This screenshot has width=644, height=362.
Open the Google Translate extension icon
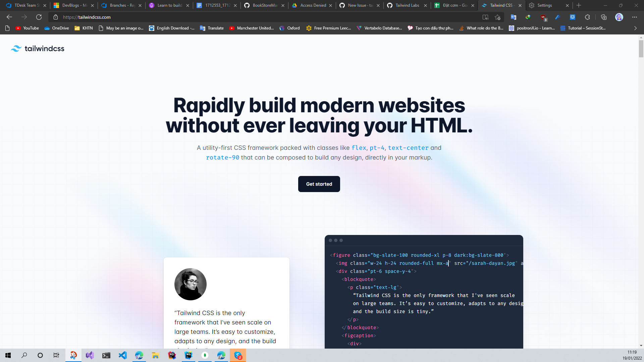[514, 17]
